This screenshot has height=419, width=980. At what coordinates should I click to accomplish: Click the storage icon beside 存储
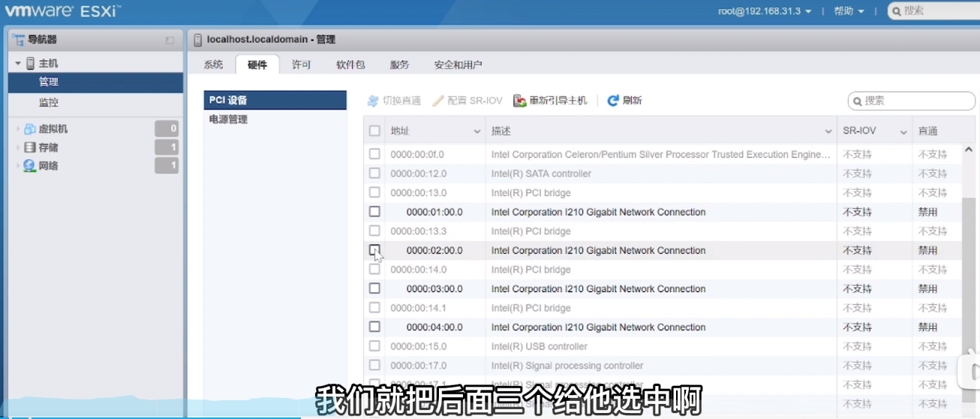pyautogui.click(x=30, y=148)
